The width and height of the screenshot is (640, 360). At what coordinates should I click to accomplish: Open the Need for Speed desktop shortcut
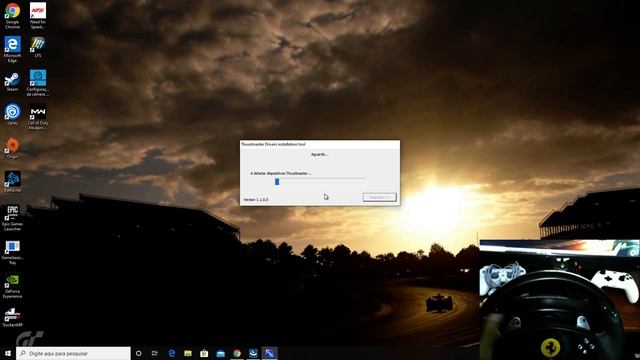click(38, 16)
